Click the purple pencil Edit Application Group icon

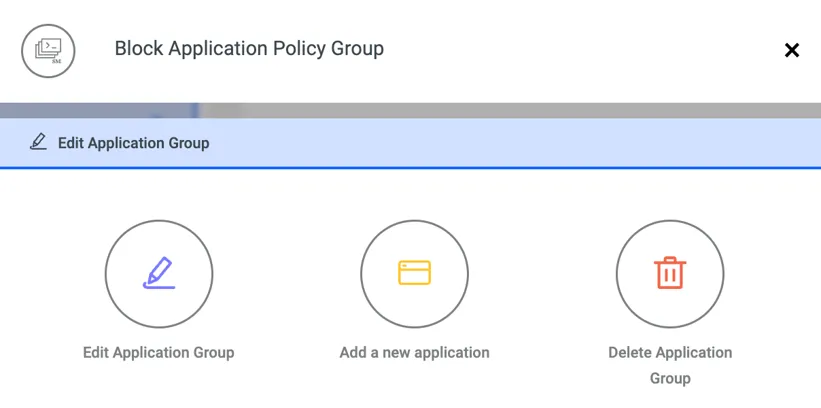point(159,274)
